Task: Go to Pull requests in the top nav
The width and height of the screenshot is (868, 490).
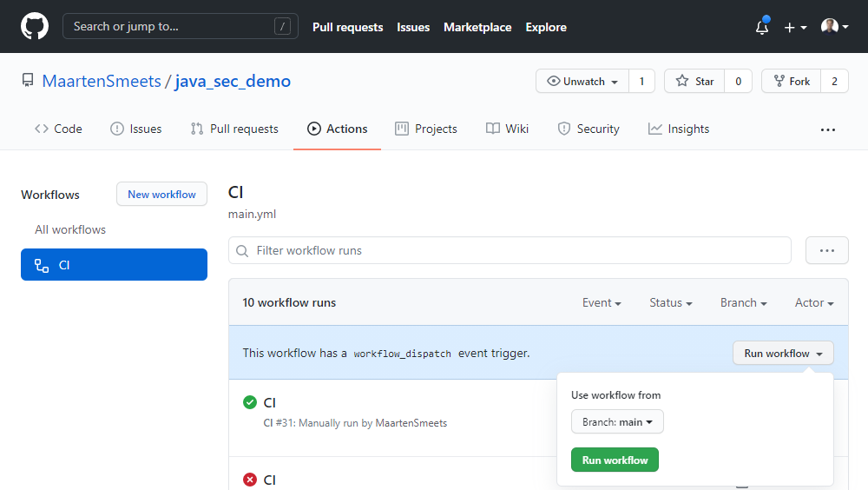Action: (x=348, y=27)
